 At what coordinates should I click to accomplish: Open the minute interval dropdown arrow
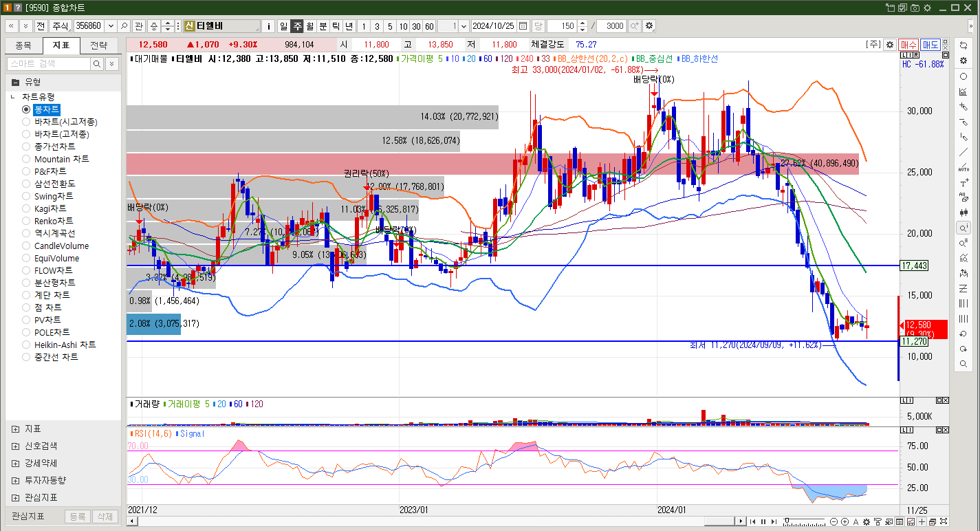464,25
